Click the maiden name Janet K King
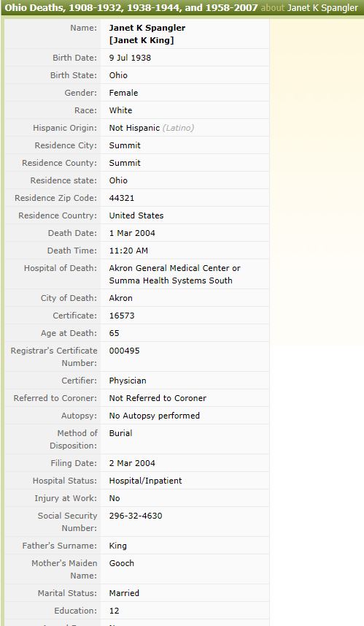 (x=142, y=40)
